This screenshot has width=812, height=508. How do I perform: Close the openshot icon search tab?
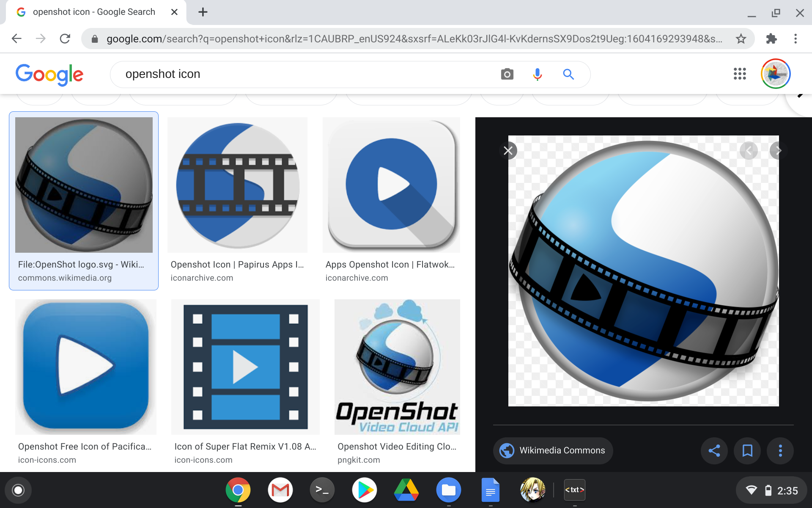coord(174,12)
